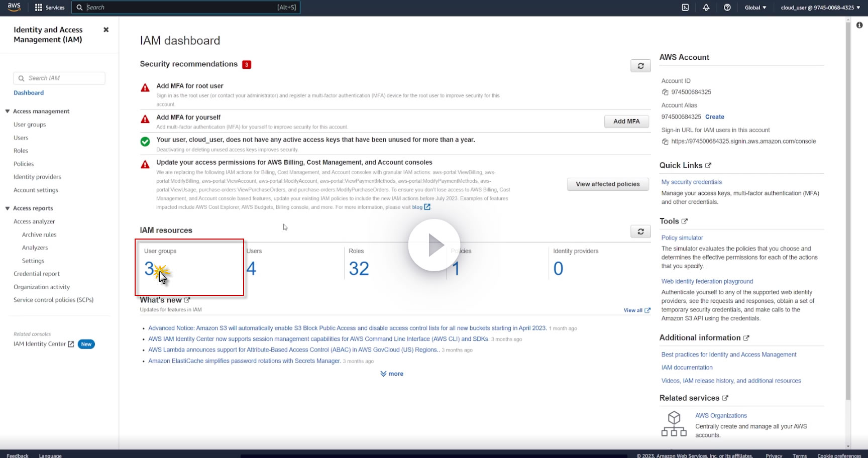Open Best practices for Identity and Access Management
The height and width of the screenshot is (458, 868).
pos(729,355)
